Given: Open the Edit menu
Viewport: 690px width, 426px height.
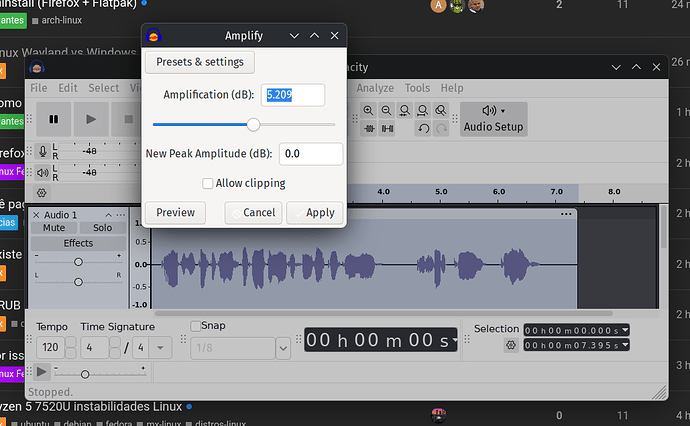Looking at the screenshot, I should click(68, 88).
